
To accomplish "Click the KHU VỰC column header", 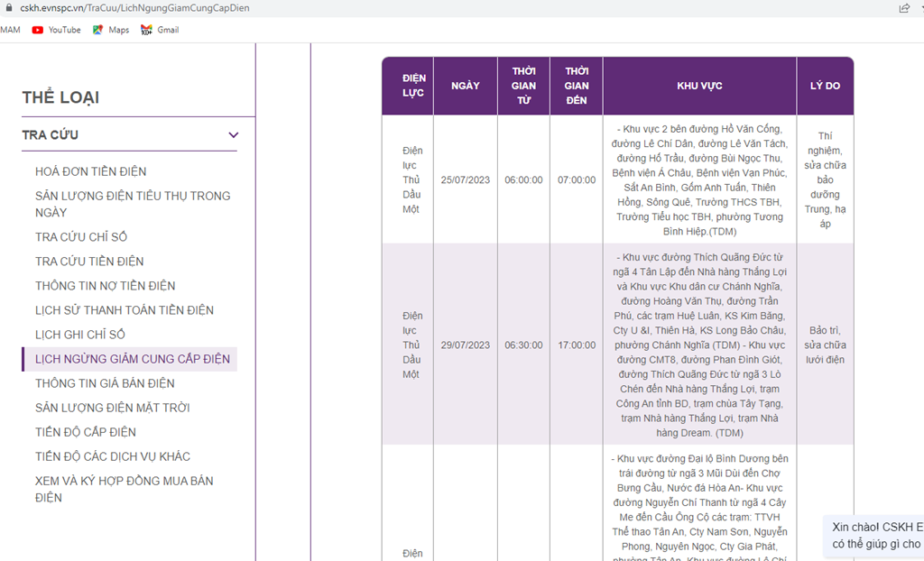I will point(699,86).
